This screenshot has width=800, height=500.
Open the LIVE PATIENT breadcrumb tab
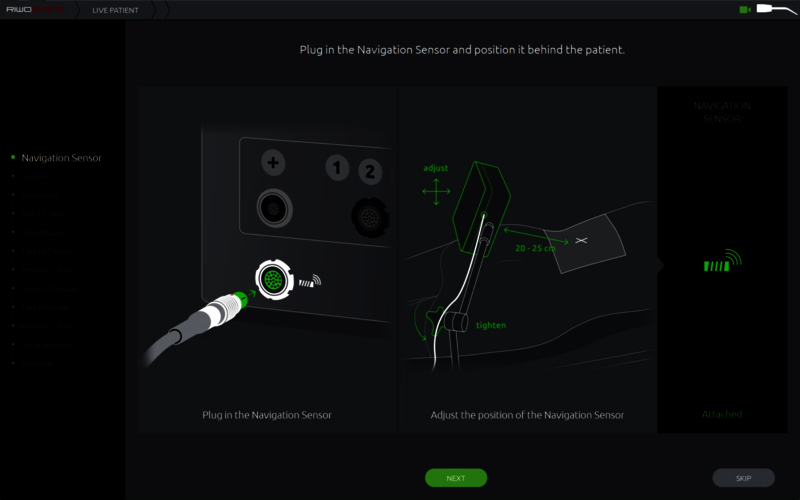coord(115,10)
